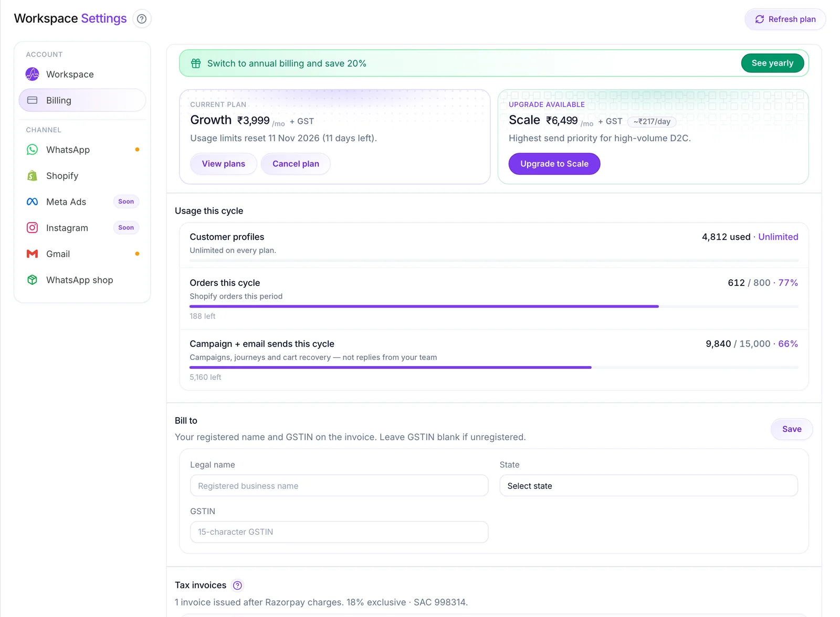Image resolution: width=840 pixels, height=617 pixels.
Task: Click the 188 left text
Action: [x=203, y=316]
